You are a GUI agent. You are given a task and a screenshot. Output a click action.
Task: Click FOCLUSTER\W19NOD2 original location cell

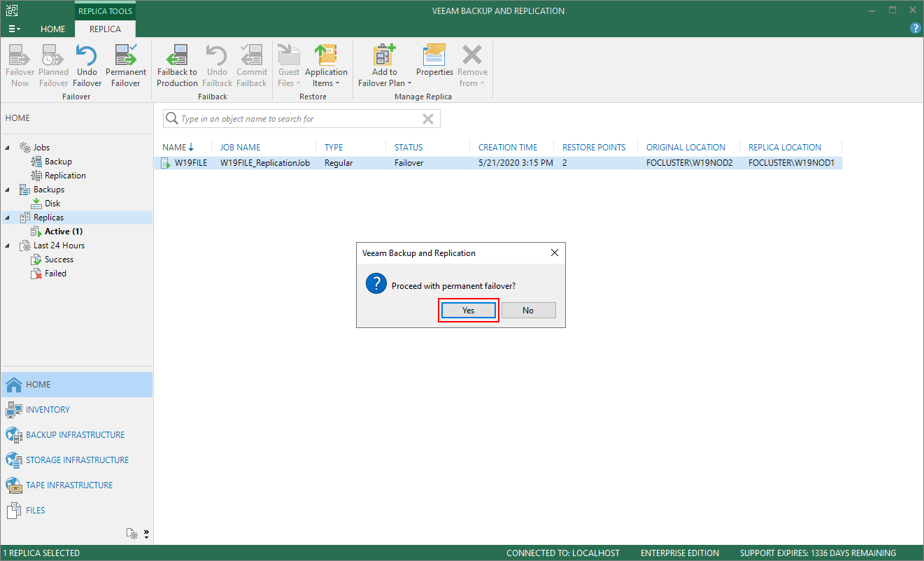pyautogui.click(x=689, y=163)
